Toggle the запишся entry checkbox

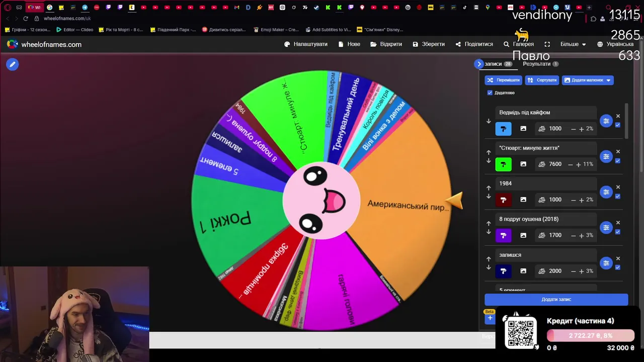coord(618,267)
